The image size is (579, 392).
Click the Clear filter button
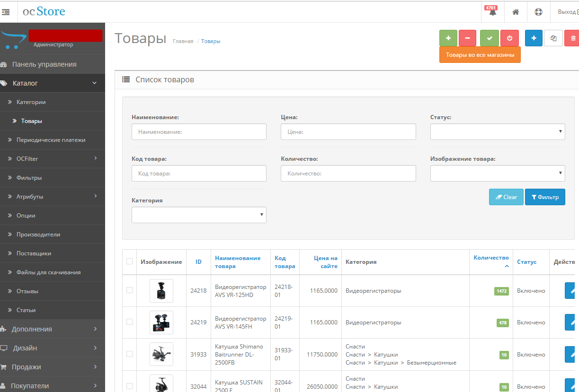(506, 197)
